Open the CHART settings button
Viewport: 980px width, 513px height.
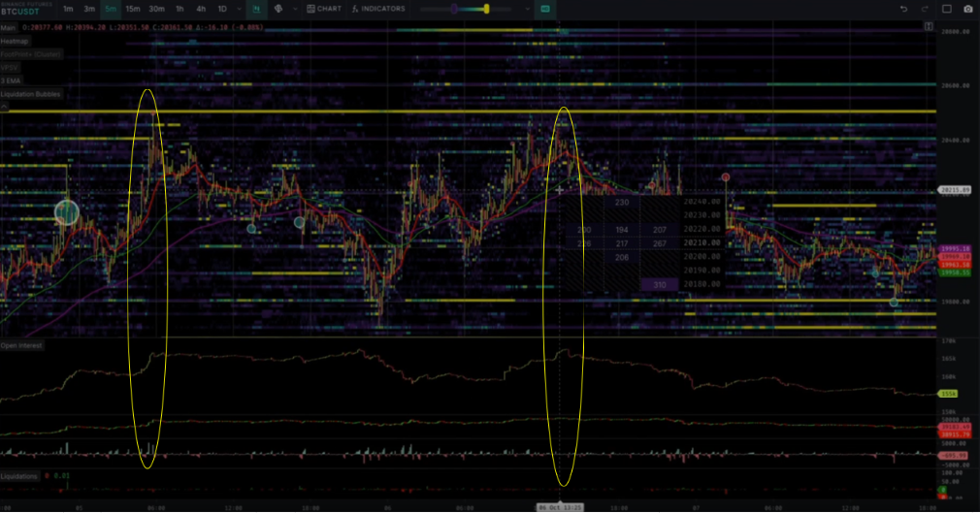tap(324, 9)
